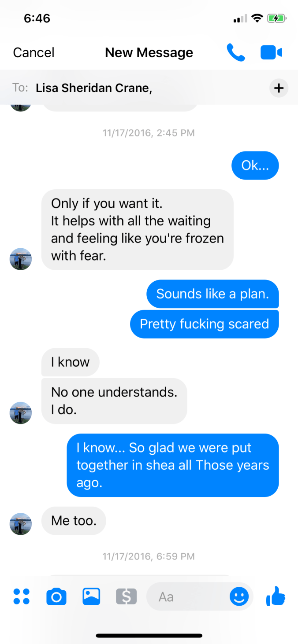Start a voice call with the phone icon
The height and width of the screenshot is (644, 298).
click(x=236, y=52)
